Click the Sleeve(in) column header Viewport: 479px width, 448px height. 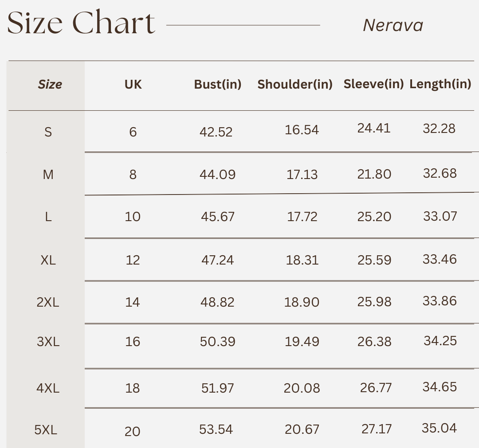(x=373, y=84)
